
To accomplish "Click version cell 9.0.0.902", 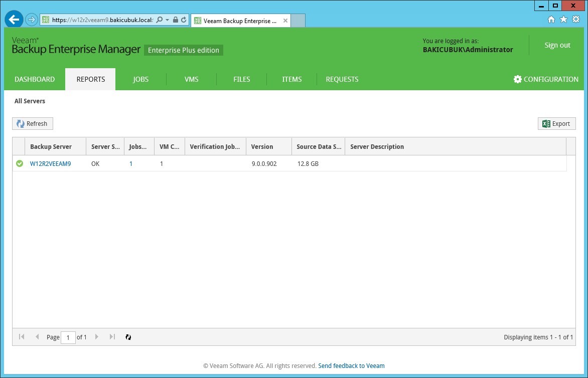I will [x=264, y=164].
